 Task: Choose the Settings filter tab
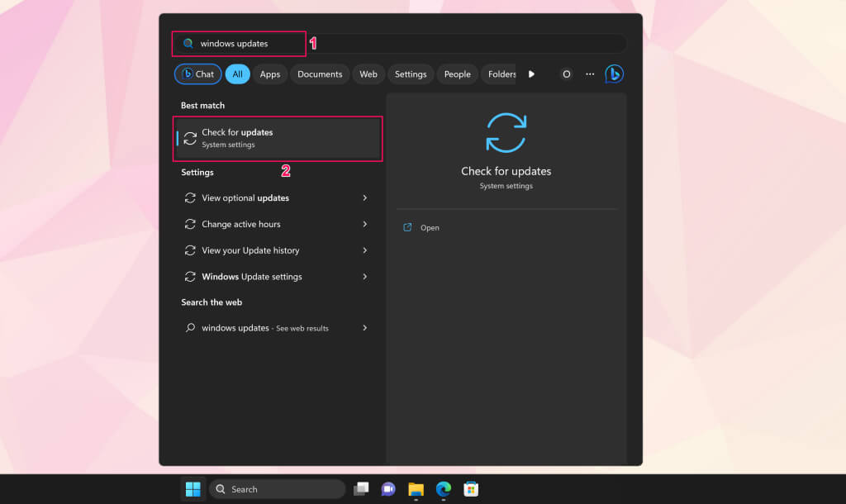(411, 74)
